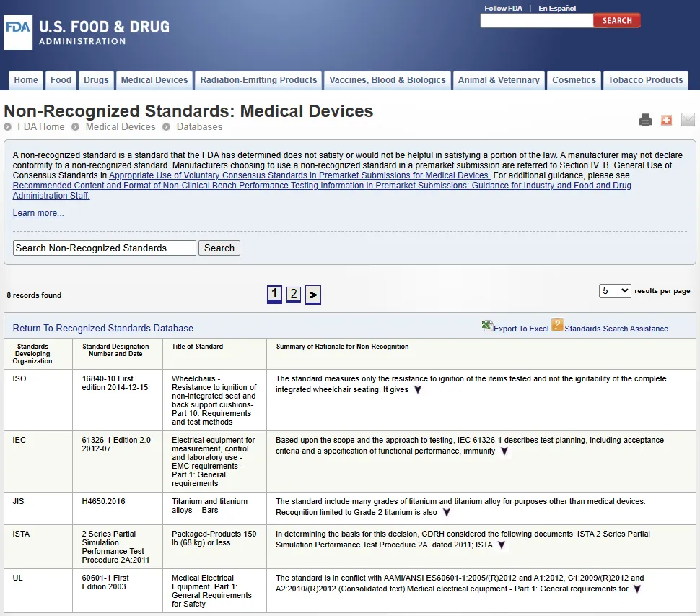Click the question mark assistance icon
This screenshot has height=616, width=700.
click(x=557, y=324)
